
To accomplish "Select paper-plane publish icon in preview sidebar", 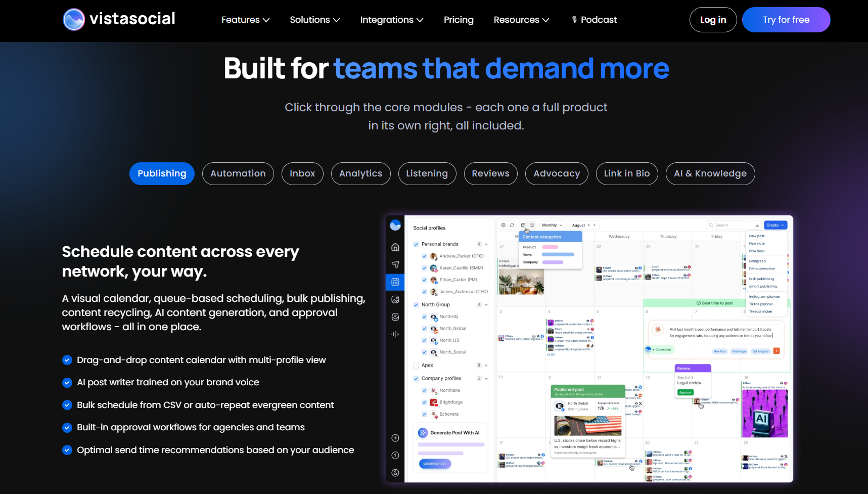I will pos(395,264).
